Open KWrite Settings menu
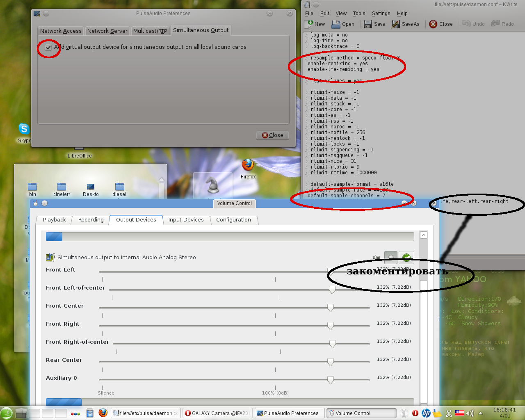 (381, 14)
